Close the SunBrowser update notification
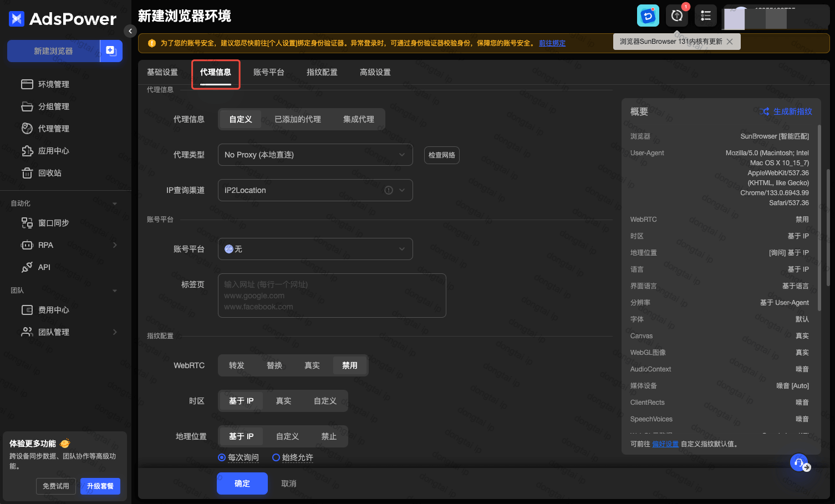This screenshot has height=504, width=835. (730, 42)
